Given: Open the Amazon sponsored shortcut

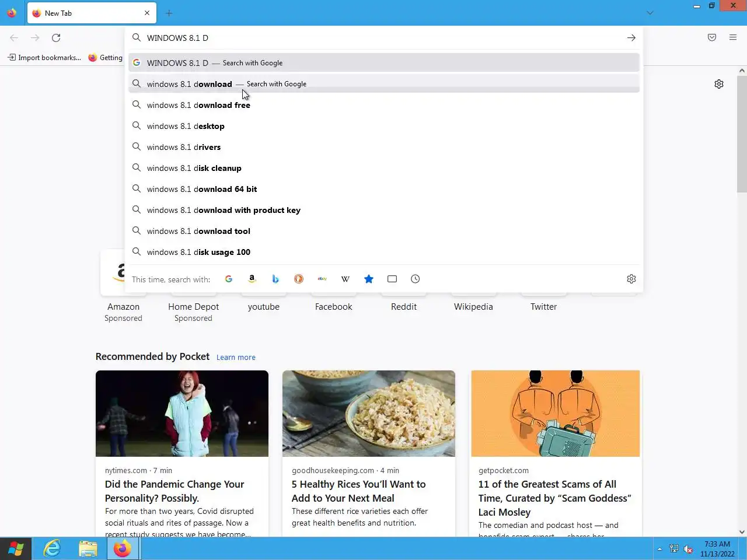Looking at the screenshot, I should (123, 286).
